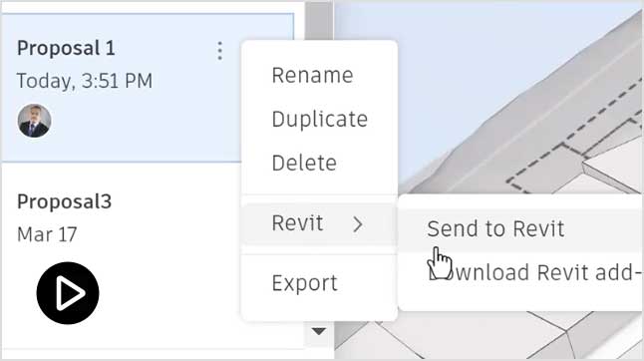Select Rename from the context menu

pos(312,75)
